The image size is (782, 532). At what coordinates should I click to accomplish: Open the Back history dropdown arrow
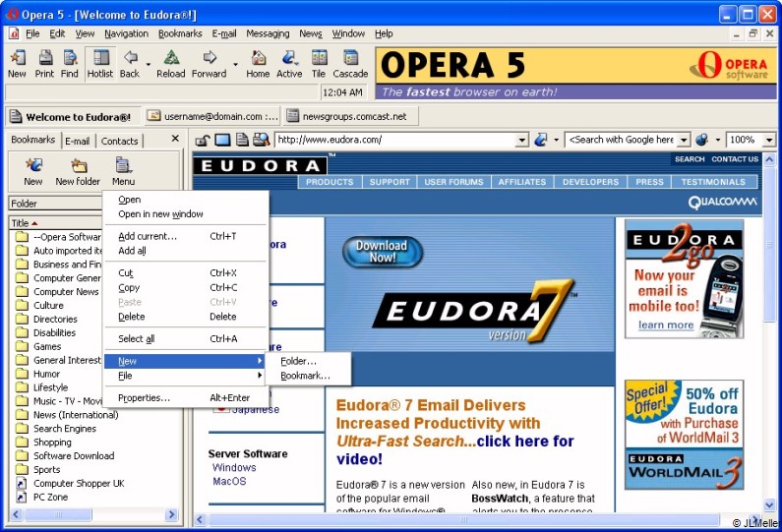point(149,64)
